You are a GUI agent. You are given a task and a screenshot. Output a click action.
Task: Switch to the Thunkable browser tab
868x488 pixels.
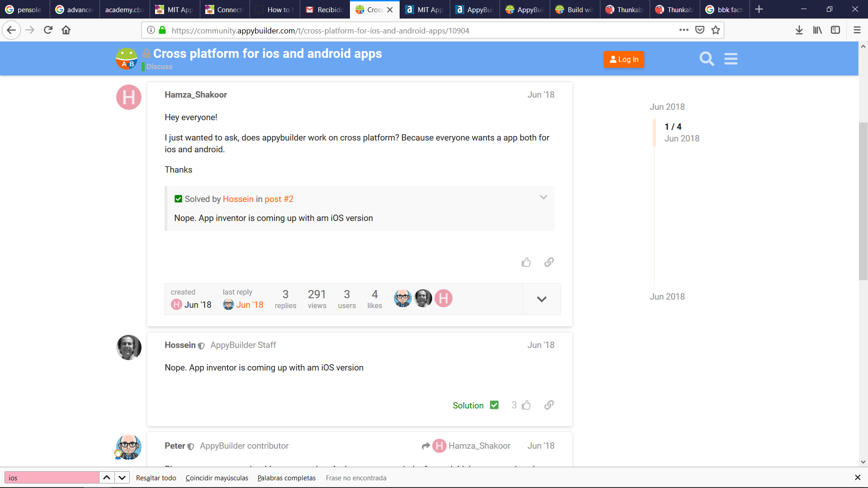pyautogui.click(x=624, y=9)
